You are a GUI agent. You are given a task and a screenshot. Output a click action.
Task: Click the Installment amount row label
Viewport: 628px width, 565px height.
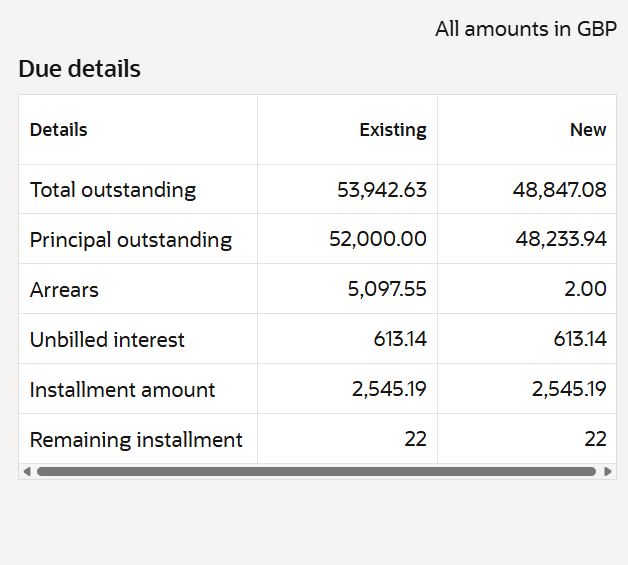pyautogui.click(x=122, y=390)
